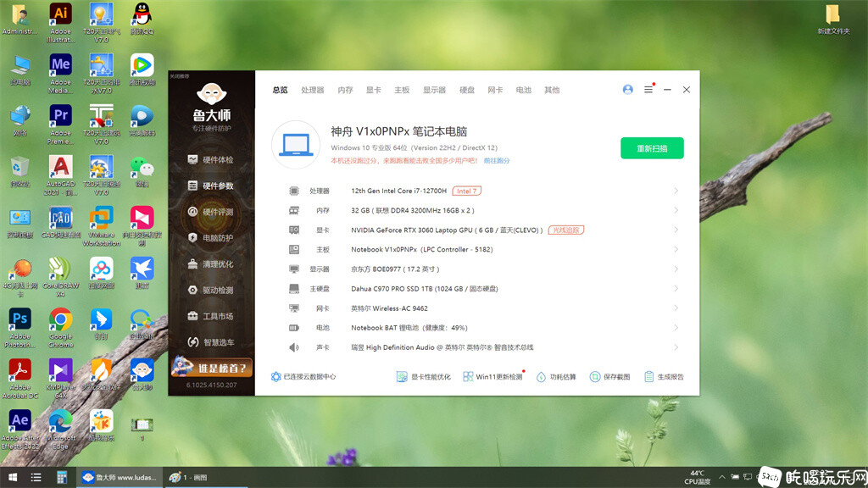
Task: Select the Adobe After Effects 2022 icon
Action: pos(20,430)
